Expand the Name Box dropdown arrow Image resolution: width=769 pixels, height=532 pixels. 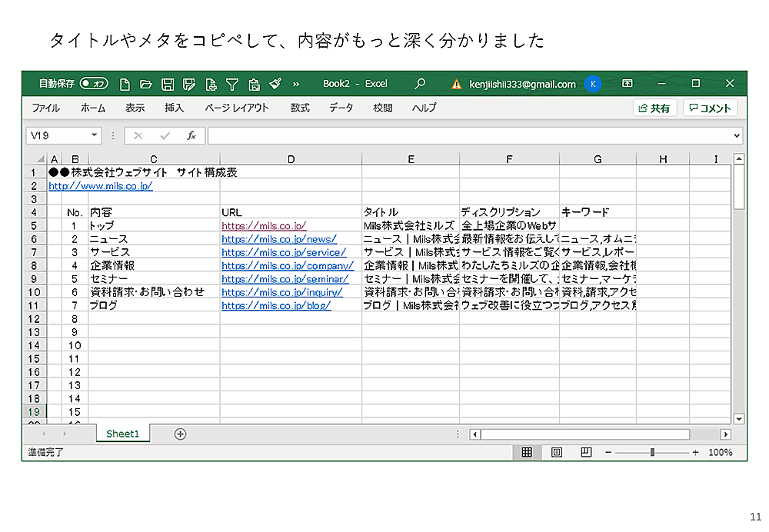pyautogui.click(x=95, y=135)
